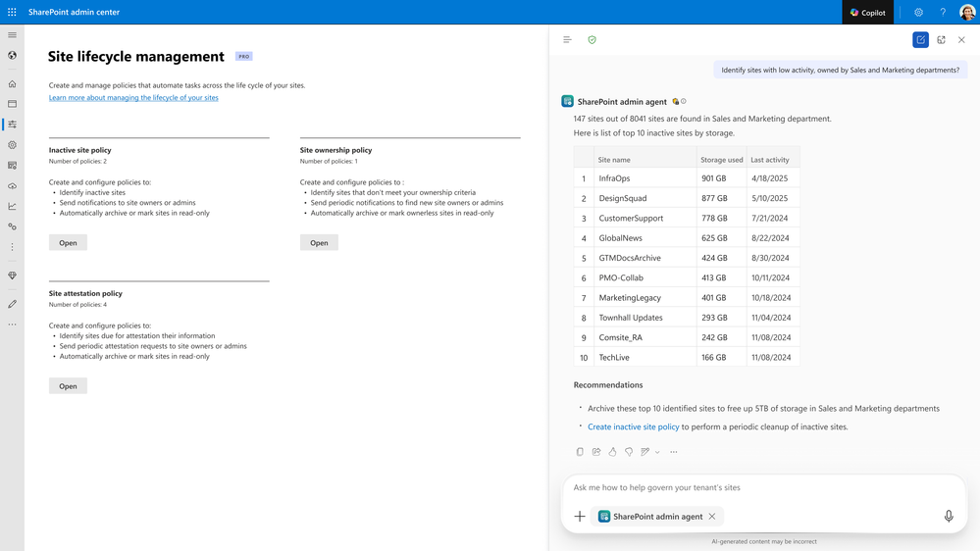This screenshot has height=551, width=980.
Task: Start a new chat with blue compose icon
Action: [920, 40]
